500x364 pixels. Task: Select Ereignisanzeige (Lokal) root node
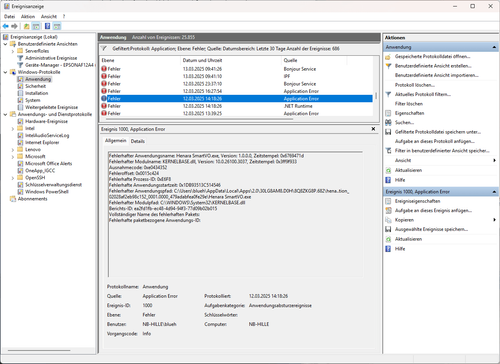click(34, 37)
